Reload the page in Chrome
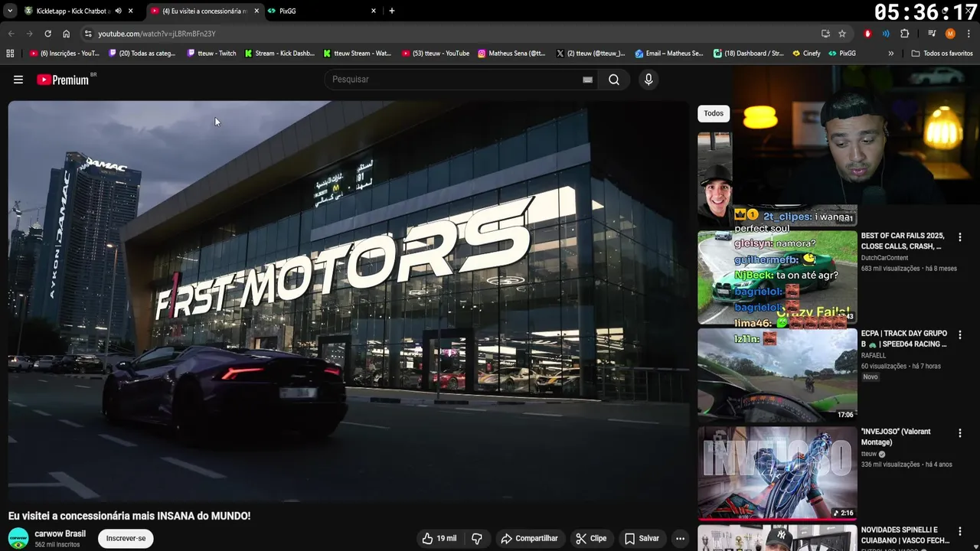This screenshot has width=980, height=551. [47, 34]
